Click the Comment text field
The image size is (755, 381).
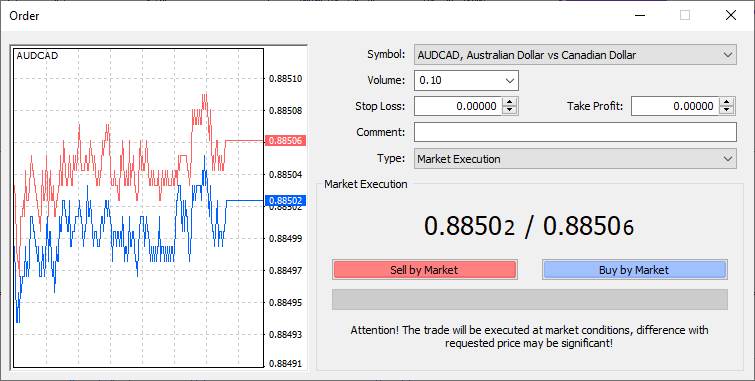[x=575, y=132]
